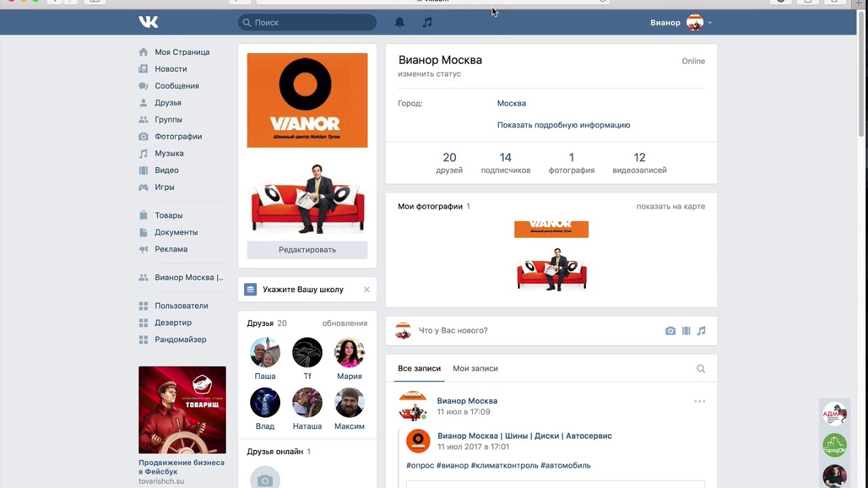This screenshot has width=868, height=488.
Task: Open the Друзья онлайн heading
Action: coord(275,451)
